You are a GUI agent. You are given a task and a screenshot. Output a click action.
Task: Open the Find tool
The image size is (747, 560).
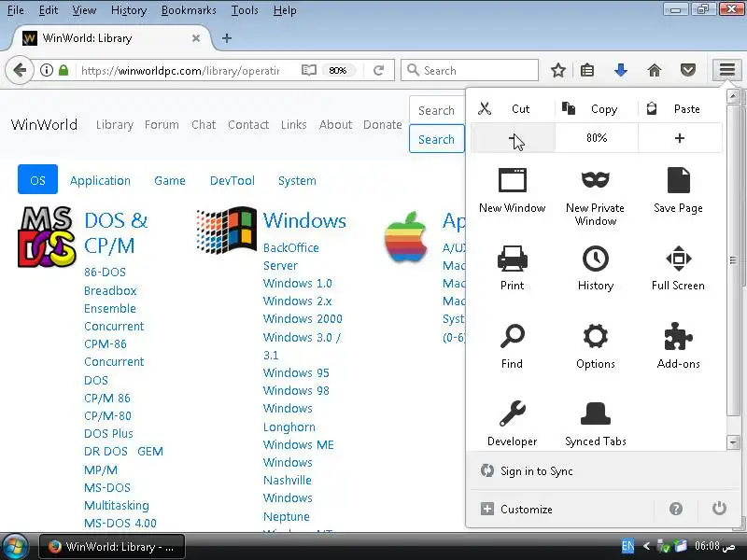point(512,346)
